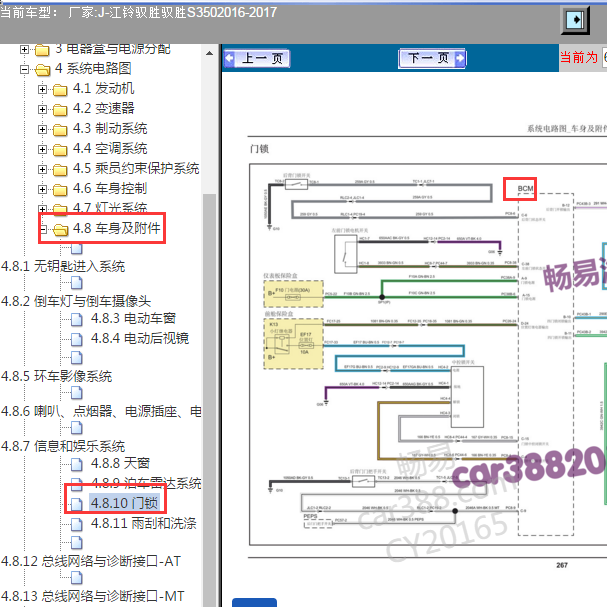Click document icon of 4.8.8 天窗
607x607 pixels.
point(77,464)
